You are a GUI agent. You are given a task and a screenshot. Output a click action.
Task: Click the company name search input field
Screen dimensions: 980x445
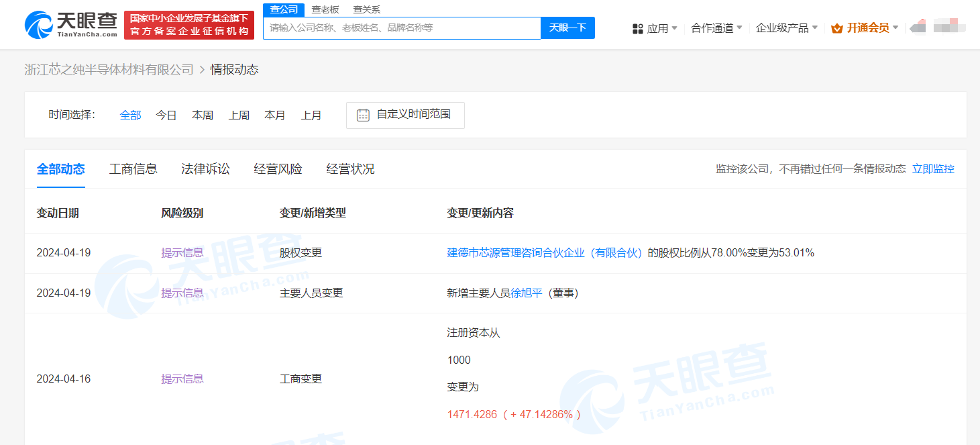point(401,28)
